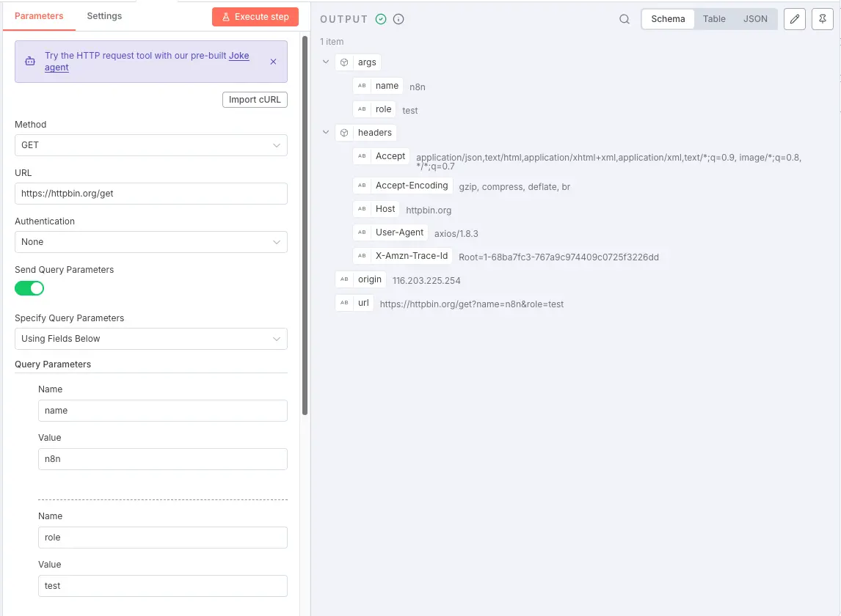Click the object icon beside args
The height and width of the screenshot is (616, 841).
[343, 62]
